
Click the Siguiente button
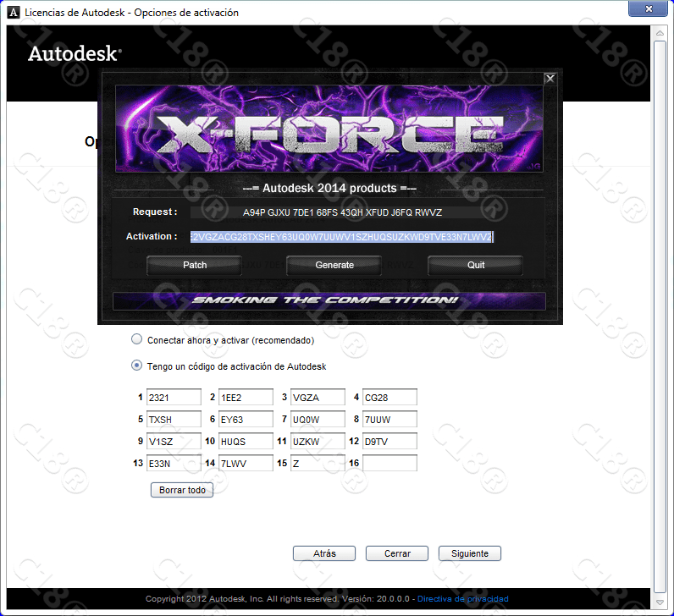click(x=470, y=553)
